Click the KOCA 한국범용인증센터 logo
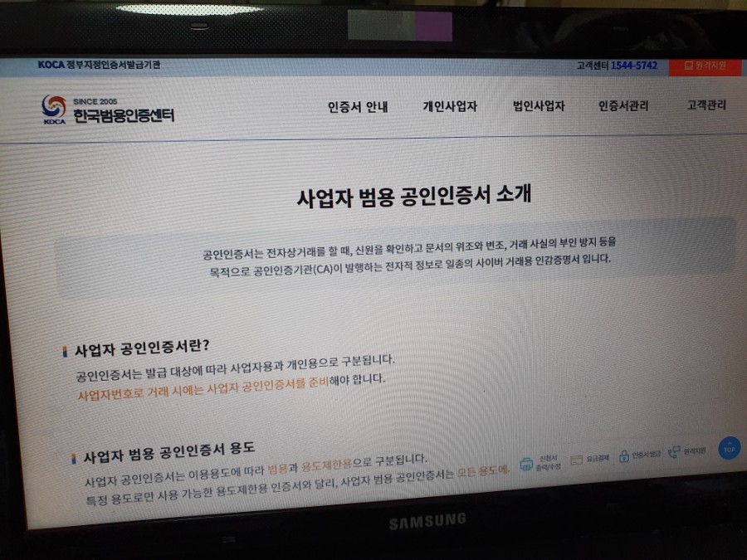 tap(108, 110)
